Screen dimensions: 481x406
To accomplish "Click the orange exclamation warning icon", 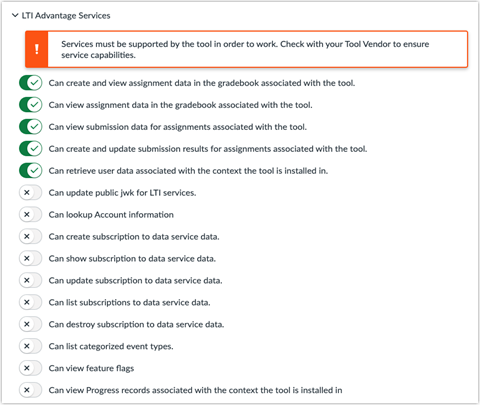I will pos(37,49).
